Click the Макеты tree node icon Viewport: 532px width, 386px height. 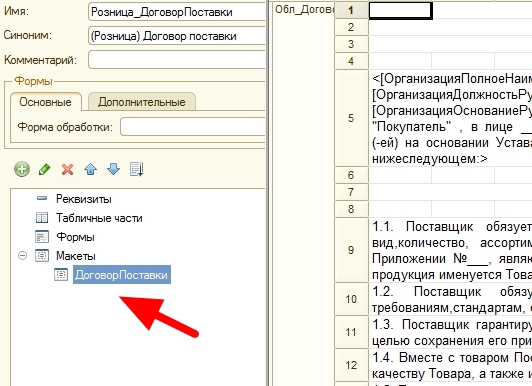(42, 255)
